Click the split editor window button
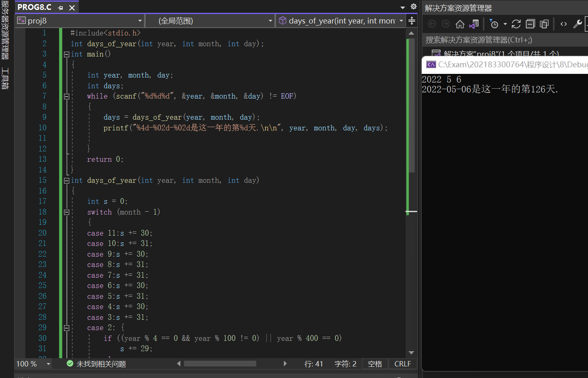Image resolution: width=588 pixels, height=378 pixels. [x=412, y=21]
